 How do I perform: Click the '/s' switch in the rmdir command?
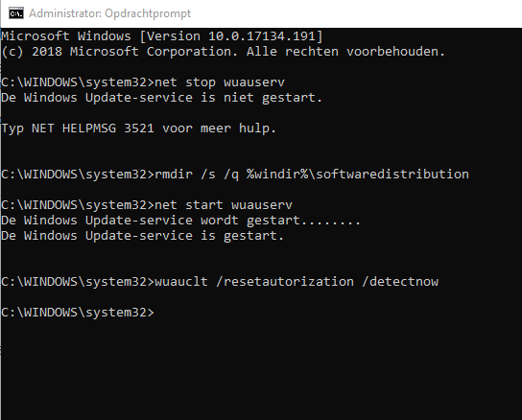[208, 175]
